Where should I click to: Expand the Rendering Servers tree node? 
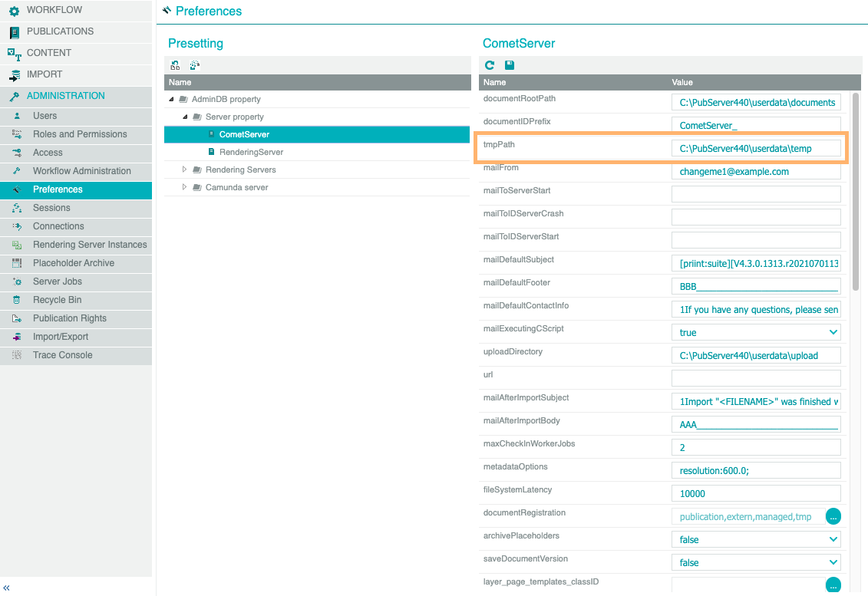184,170
